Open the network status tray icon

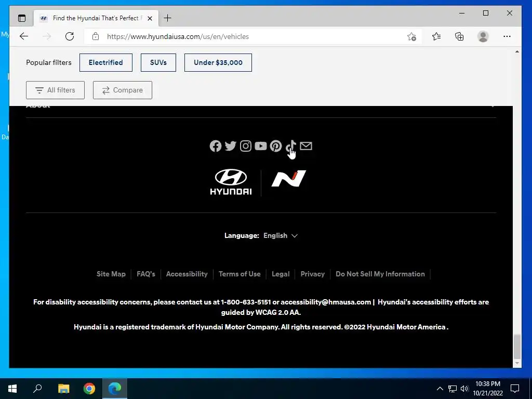453,389
